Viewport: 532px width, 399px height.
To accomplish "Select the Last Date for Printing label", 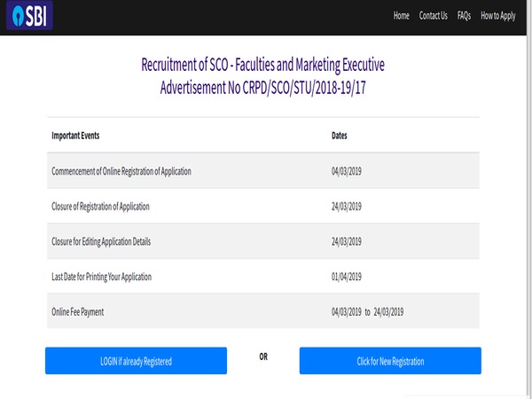I will point(102,277).
